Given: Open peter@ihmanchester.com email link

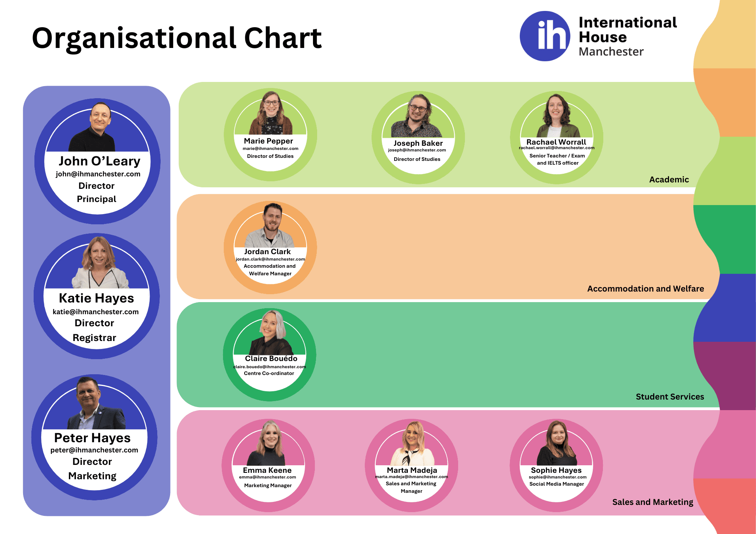Looking at the screenshot, I should (x=94, y=450).
